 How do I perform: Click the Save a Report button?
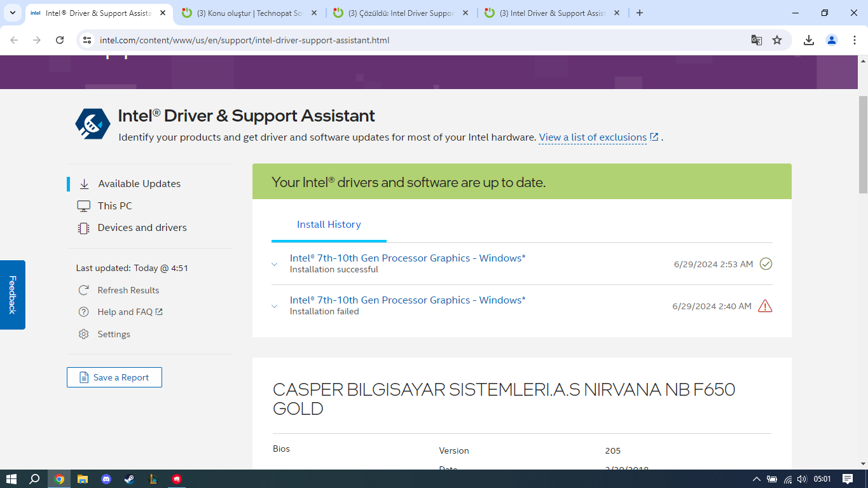point(114,377)
